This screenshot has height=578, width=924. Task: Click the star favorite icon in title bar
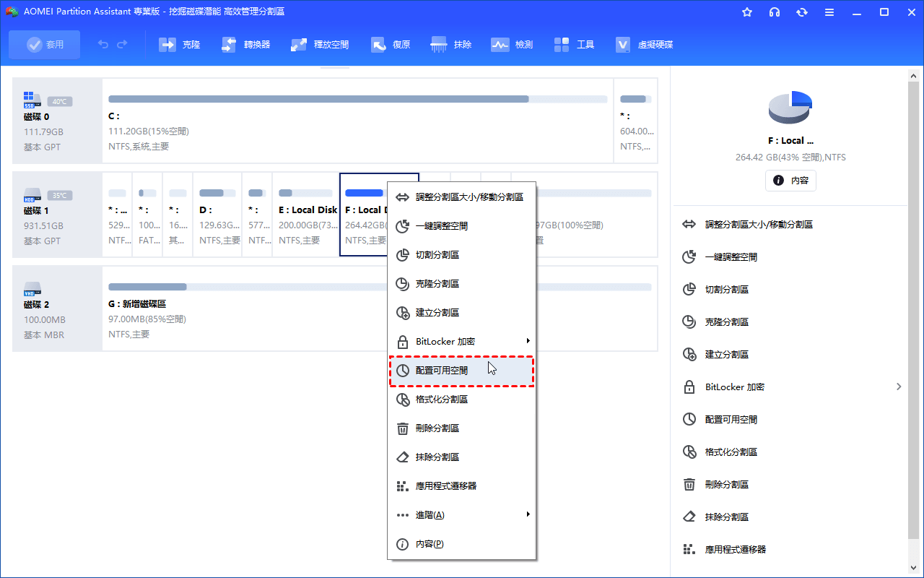point(747,12)
